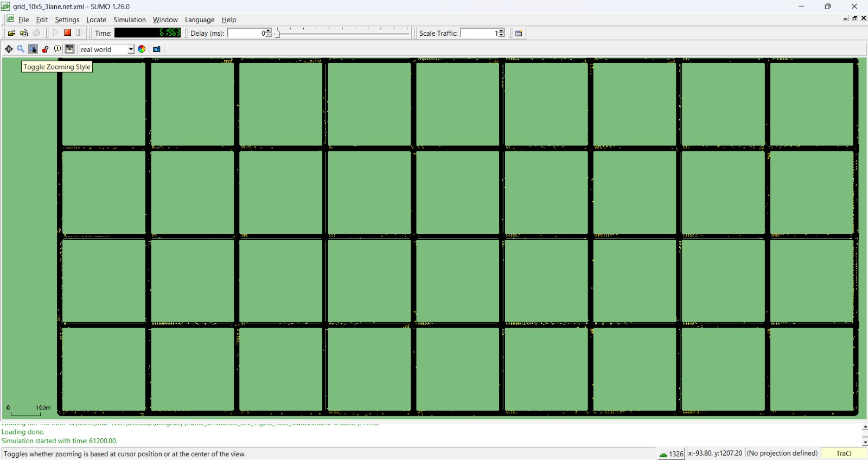Click the open network icon
This screenshot has height=460, width=868.
(x=24, y=33)
